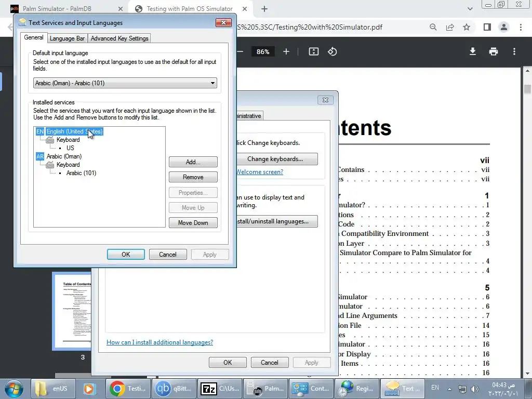
Task: Click the share page icon in Chrome
Action: coord(450,27)
